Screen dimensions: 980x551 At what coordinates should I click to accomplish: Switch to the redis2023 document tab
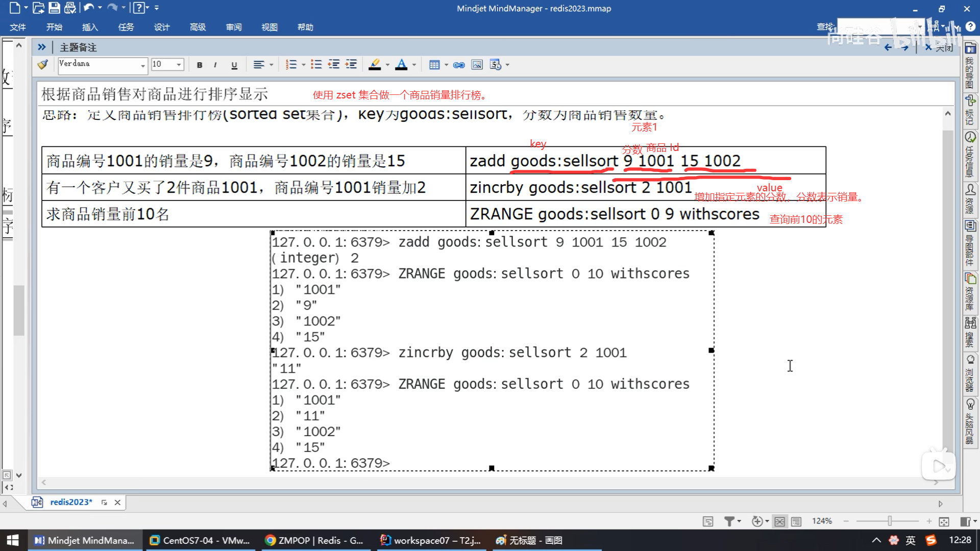(x=71, y=502)
